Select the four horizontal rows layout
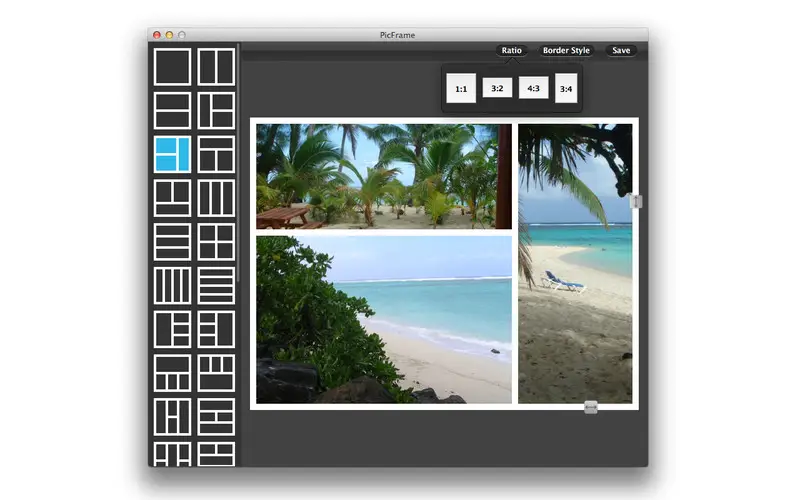 tap(216, 285)
